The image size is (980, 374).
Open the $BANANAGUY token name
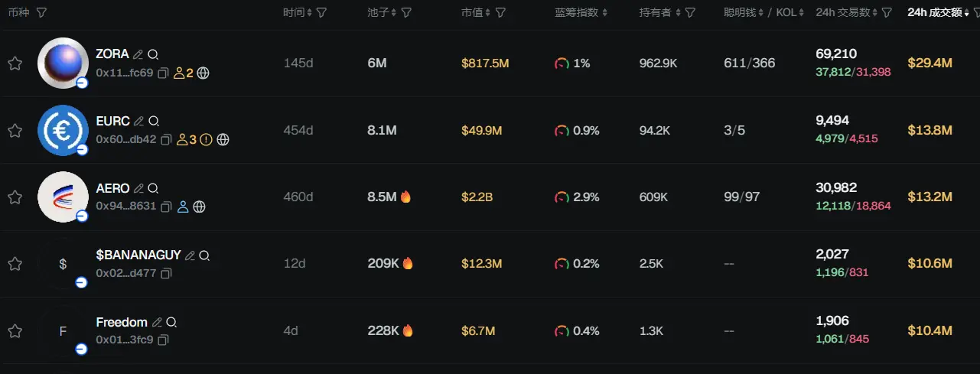point(138,255)
